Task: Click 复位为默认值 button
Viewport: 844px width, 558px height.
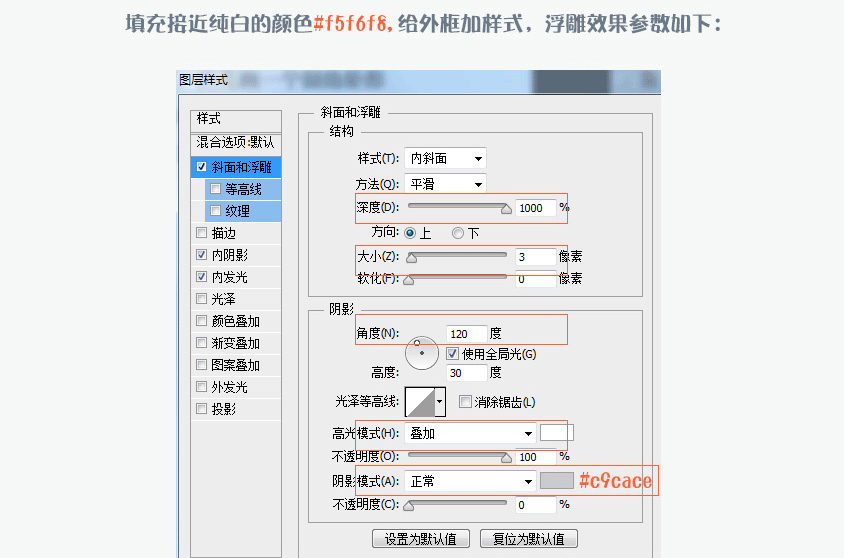Action: 529,539
